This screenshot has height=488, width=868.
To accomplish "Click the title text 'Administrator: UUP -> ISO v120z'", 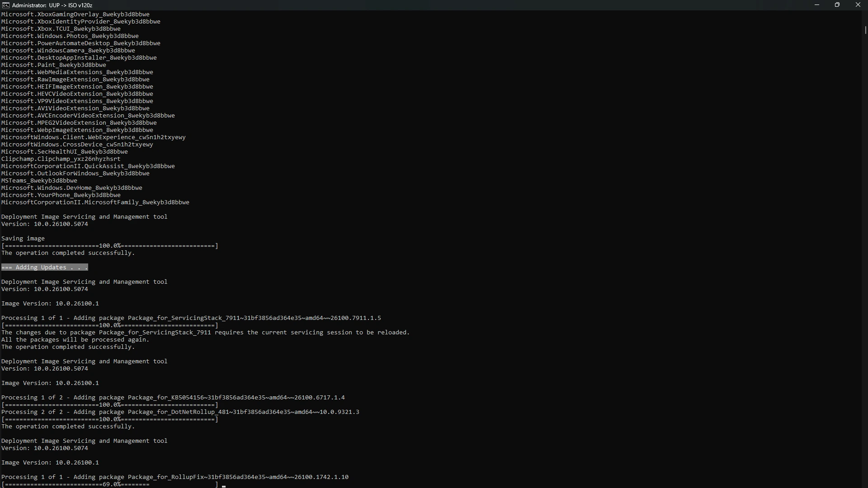I will [52, 5].
